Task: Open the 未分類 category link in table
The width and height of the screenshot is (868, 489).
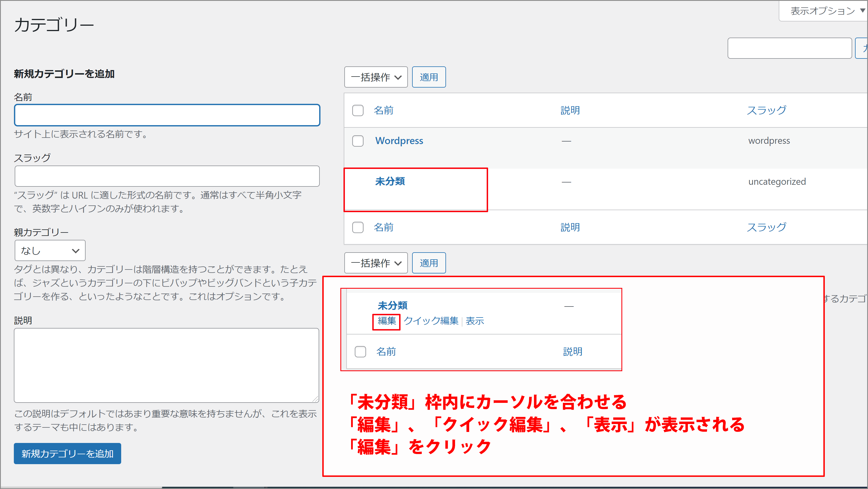Action: point(390,181)
